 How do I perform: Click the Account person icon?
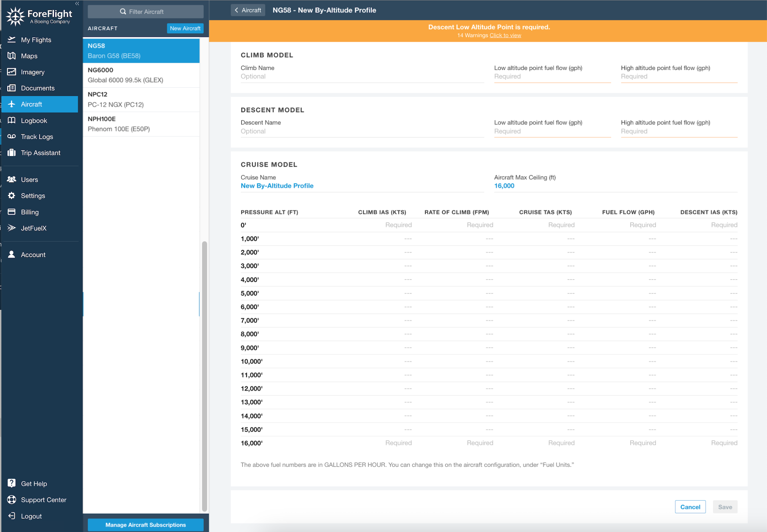11,255
